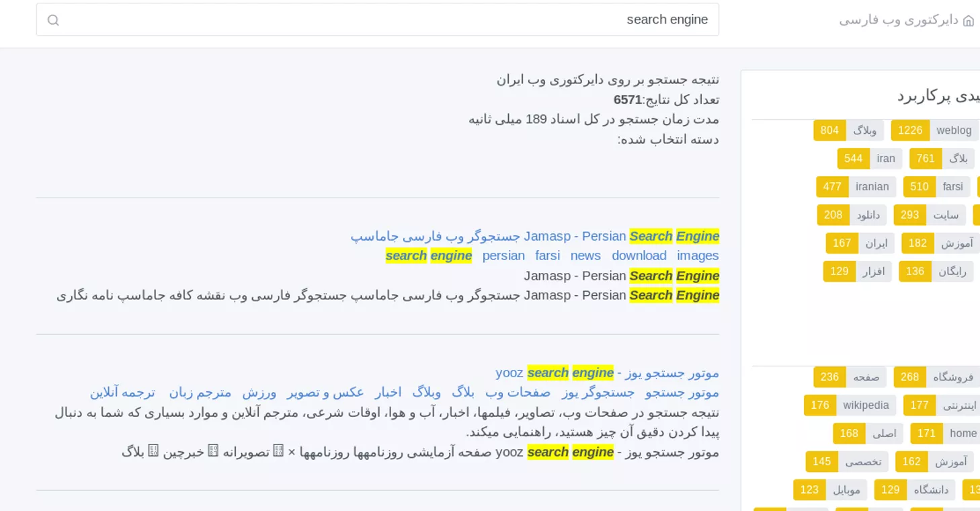
Task: Click the heading نتیجه جستجو بر روی دایرکتوری وب ایران
Action: pos(608,79)
